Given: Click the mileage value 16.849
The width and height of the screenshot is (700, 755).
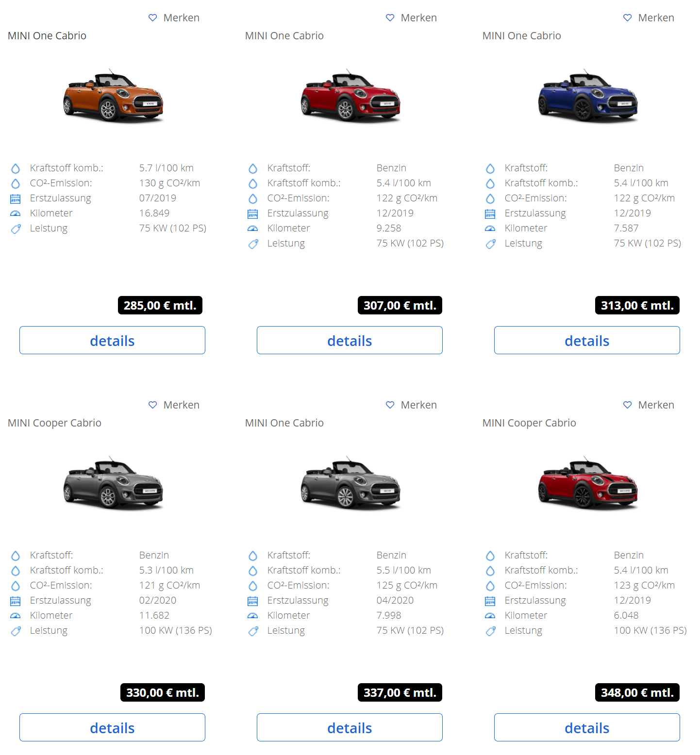Looking at the screenshot, I should click(x=154, y=213).
